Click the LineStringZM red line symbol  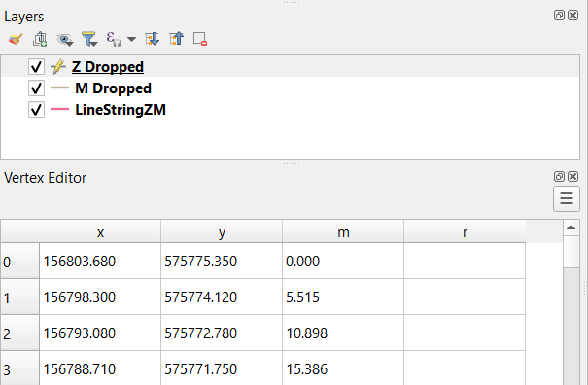click(59, 110)
